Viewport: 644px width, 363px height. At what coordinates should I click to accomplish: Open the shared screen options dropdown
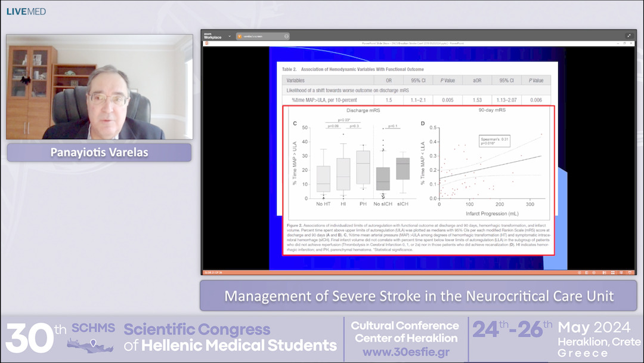coord(285,36)
